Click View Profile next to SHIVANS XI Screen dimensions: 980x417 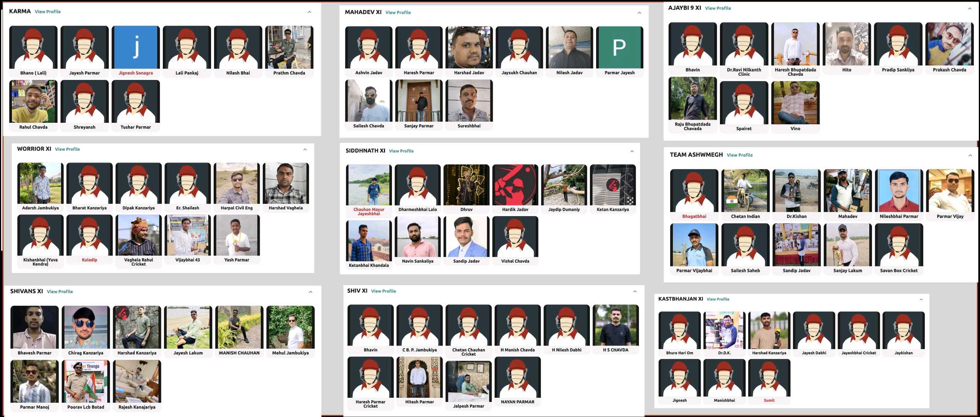click(x=60, y=292)
